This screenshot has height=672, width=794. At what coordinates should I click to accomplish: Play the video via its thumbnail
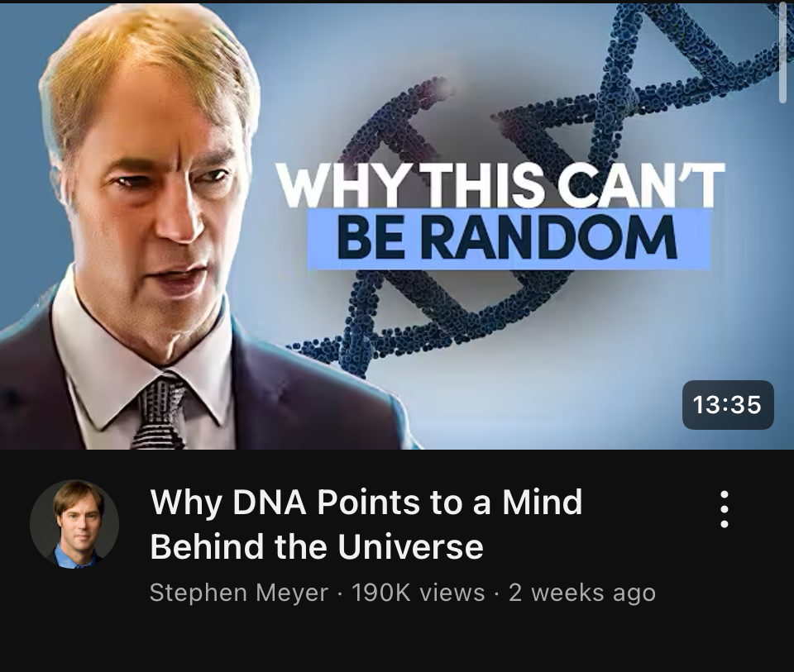(397, 226)
